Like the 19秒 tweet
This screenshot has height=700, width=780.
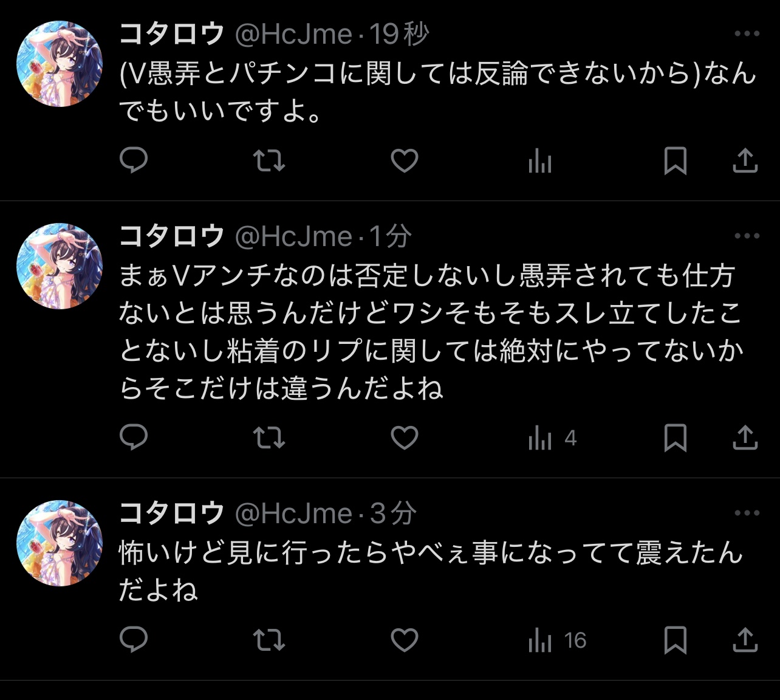pyautogui.click(x=404, y=160)
